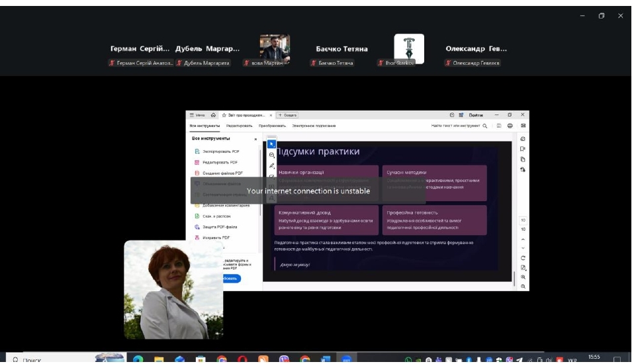The image size is (634, 364).
Task: Click the document vertical scrollbar
Action: click(514, 279)
